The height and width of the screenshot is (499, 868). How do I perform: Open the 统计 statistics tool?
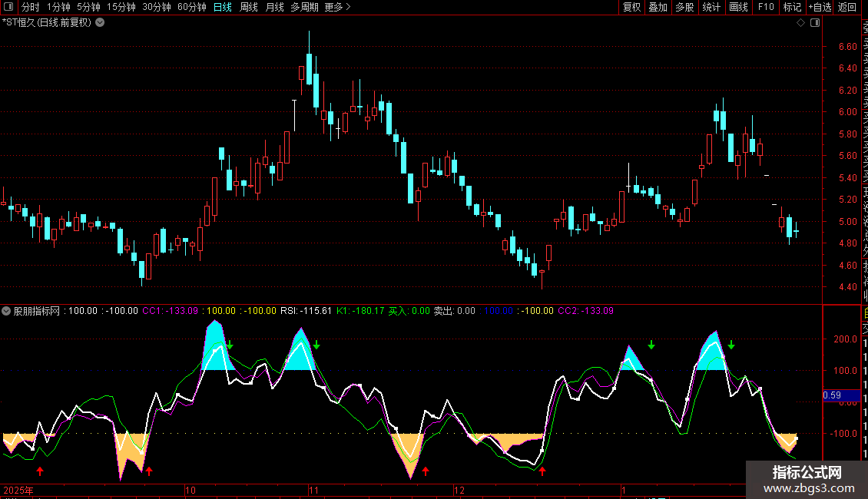pos(711,7)
